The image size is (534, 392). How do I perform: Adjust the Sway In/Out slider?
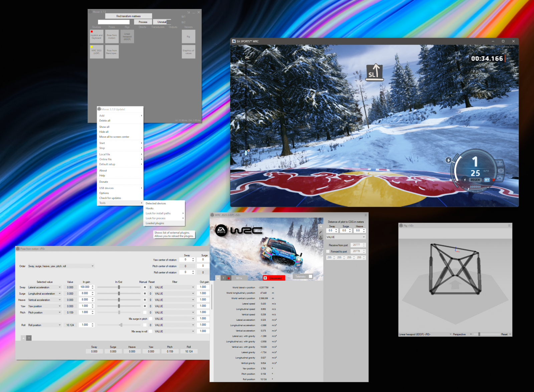(x=119, y=287)
